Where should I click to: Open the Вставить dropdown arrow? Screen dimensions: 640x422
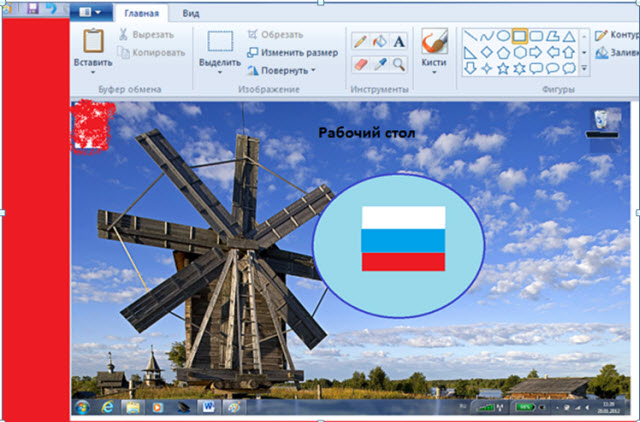point(93,73)
